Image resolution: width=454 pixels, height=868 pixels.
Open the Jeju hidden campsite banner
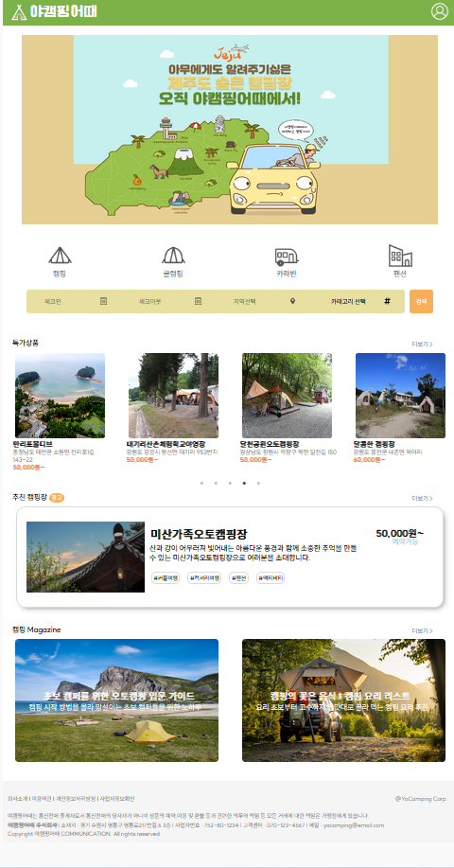click(x=230, y=130)
